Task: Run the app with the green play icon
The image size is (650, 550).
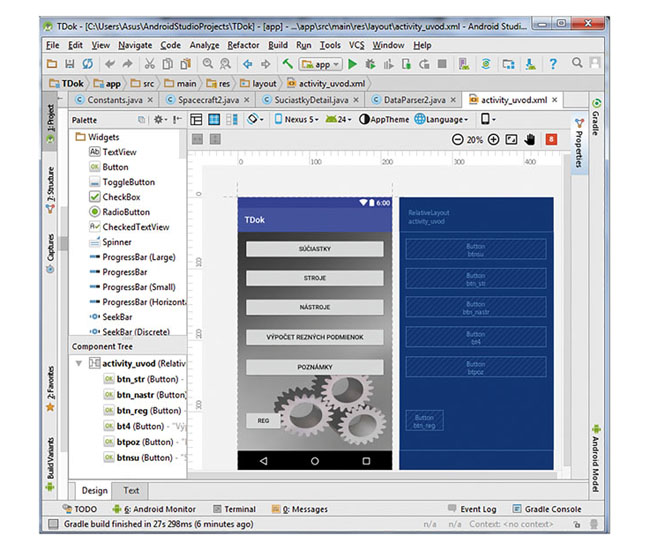Action: [x=352, y=64]
